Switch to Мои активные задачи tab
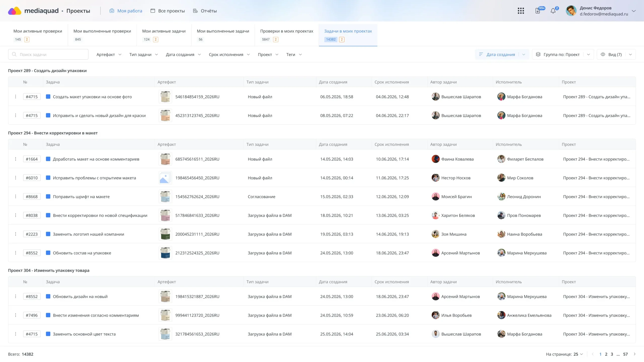644x362 pixels. 164,35
